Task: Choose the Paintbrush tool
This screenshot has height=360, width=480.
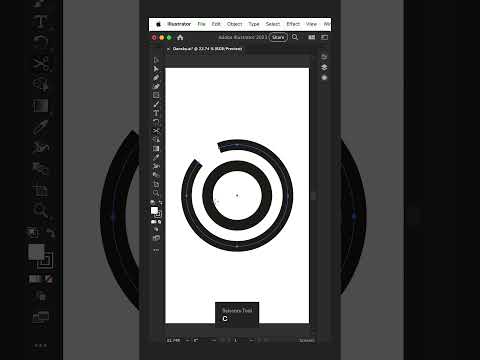Action: (x=156, y=104)
